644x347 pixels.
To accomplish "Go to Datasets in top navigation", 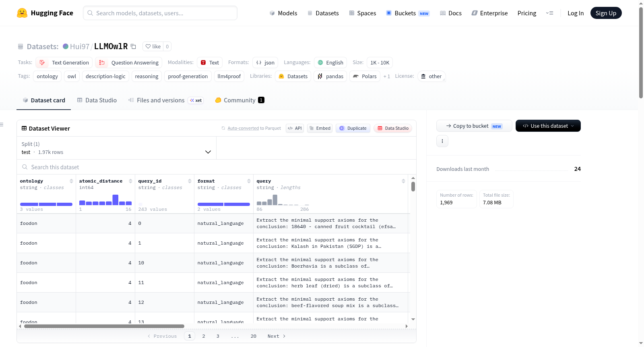I will (x=323, y=13).
